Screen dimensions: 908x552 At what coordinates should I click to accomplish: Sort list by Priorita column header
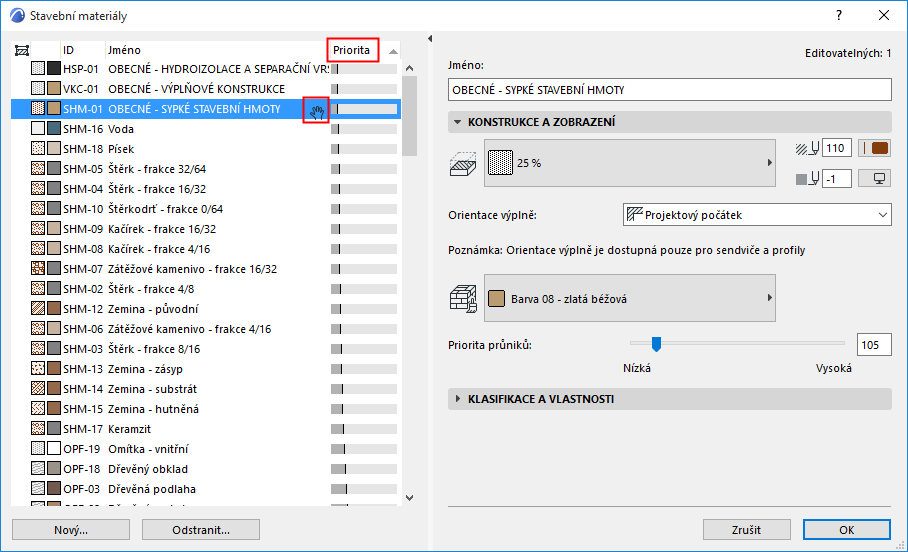point(352,50)
